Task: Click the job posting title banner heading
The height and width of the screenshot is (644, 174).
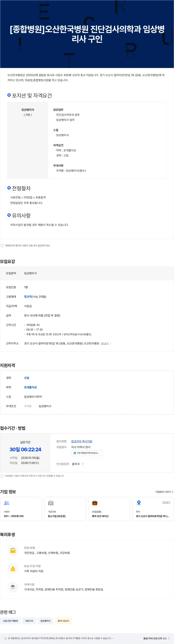Action: [x=87, y=34]
